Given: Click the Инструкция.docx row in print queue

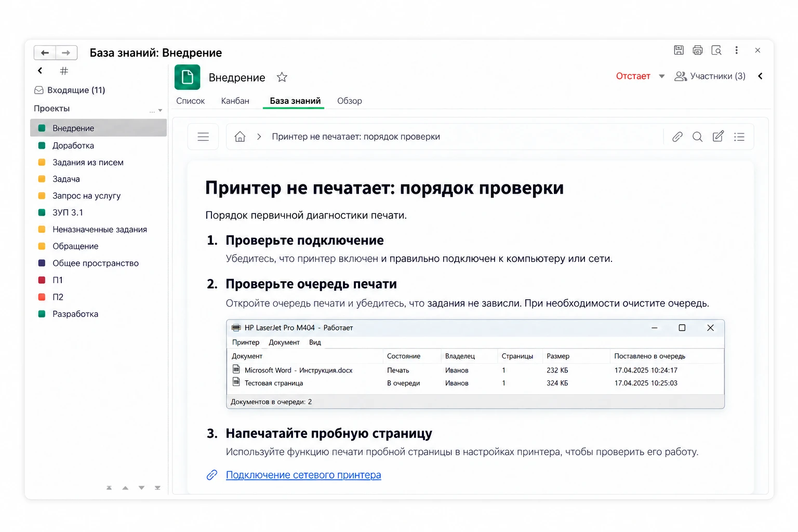Looking at the screenshot, I should click(475, 370).
